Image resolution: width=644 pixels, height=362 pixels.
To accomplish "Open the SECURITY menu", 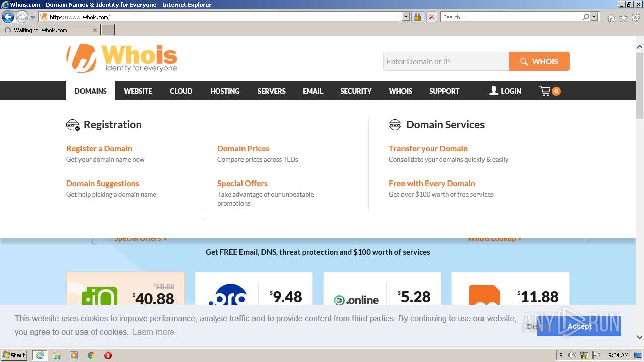I will pyautogui.click(x=356, y=91).
